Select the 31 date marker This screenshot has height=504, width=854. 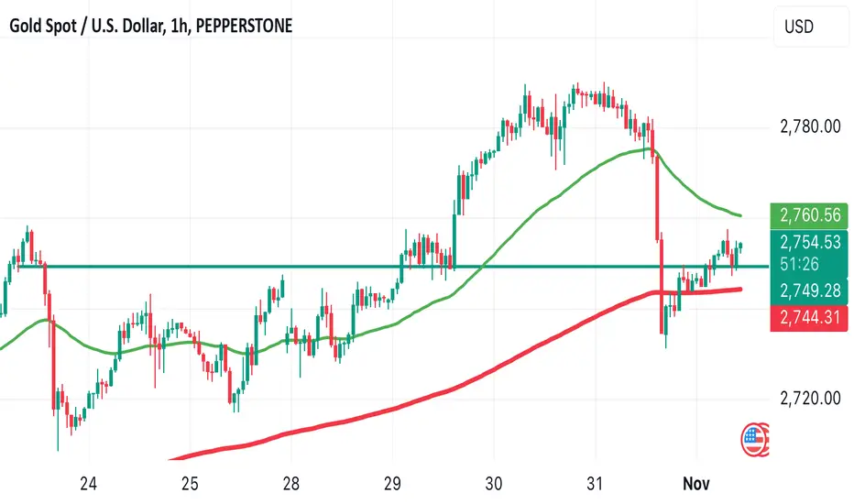pyautogui.click(x=595, y=483)
